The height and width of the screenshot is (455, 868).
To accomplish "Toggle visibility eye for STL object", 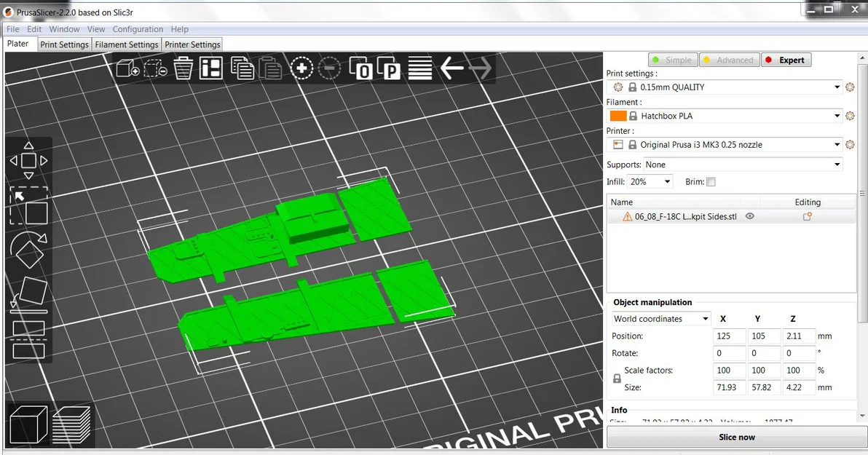I will pos(750,216).
